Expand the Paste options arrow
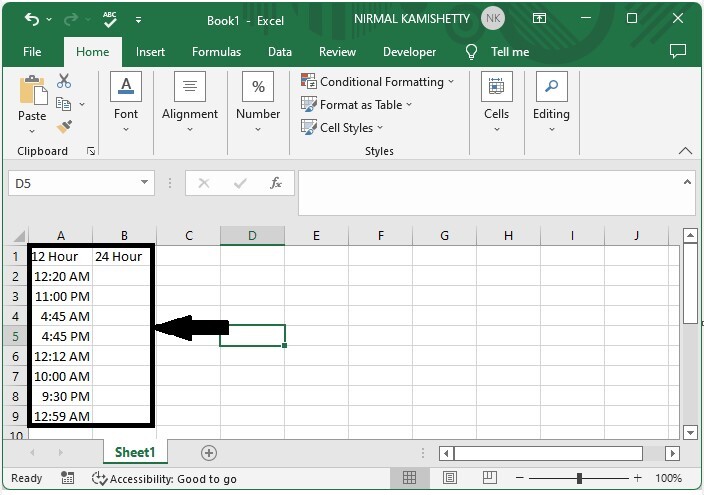Image resolution: width=704 pixels, height=495 pixels. click(x=32, y=131)
